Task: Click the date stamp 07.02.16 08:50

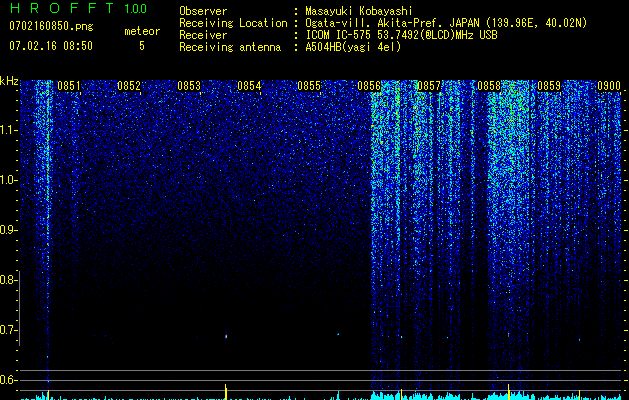Action: click(x=51, y=46)
